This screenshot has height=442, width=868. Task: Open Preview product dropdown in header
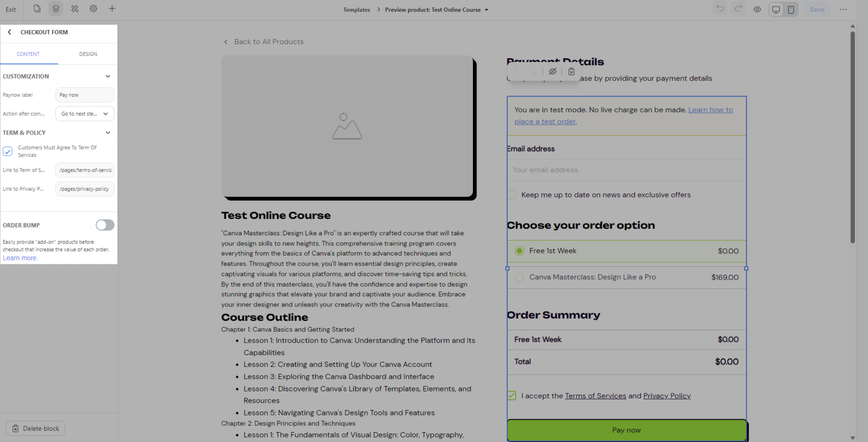437,10
